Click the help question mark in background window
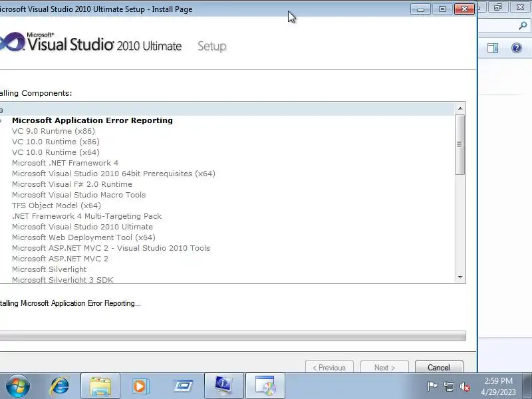The width and height of the screenshot is (532, 399). [517, 48]
